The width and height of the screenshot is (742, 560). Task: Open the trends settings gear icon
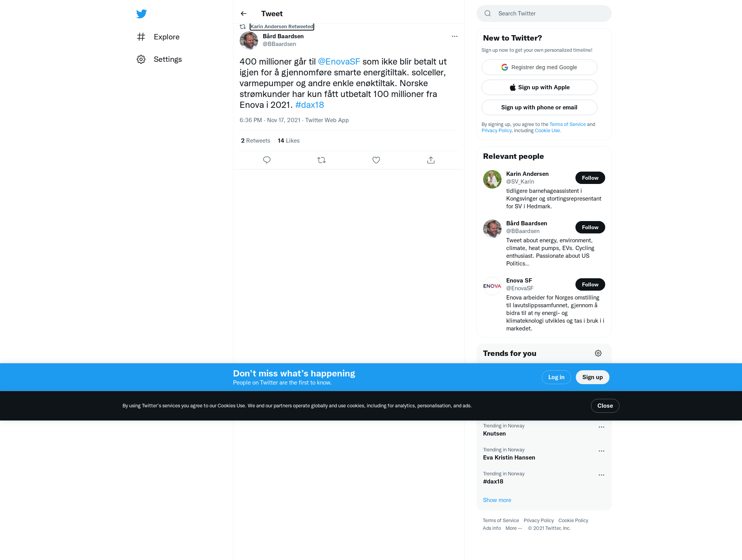tap(598, 353)
